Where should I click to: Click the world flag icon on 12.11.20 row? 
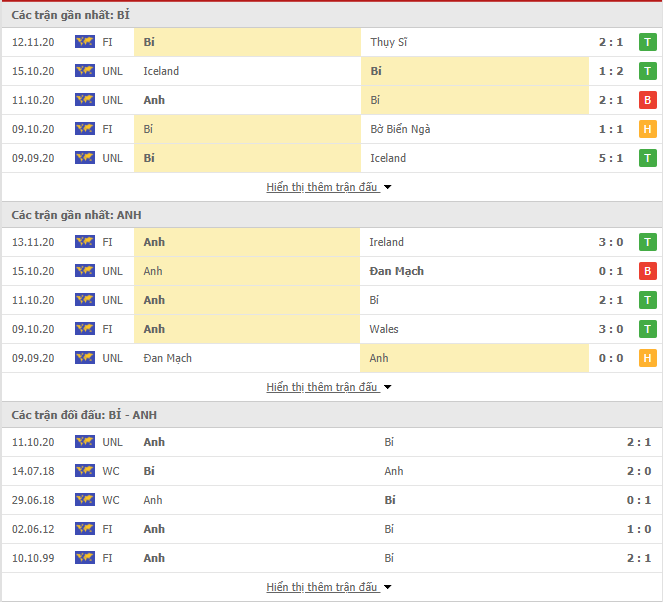(x=85, y=42)
